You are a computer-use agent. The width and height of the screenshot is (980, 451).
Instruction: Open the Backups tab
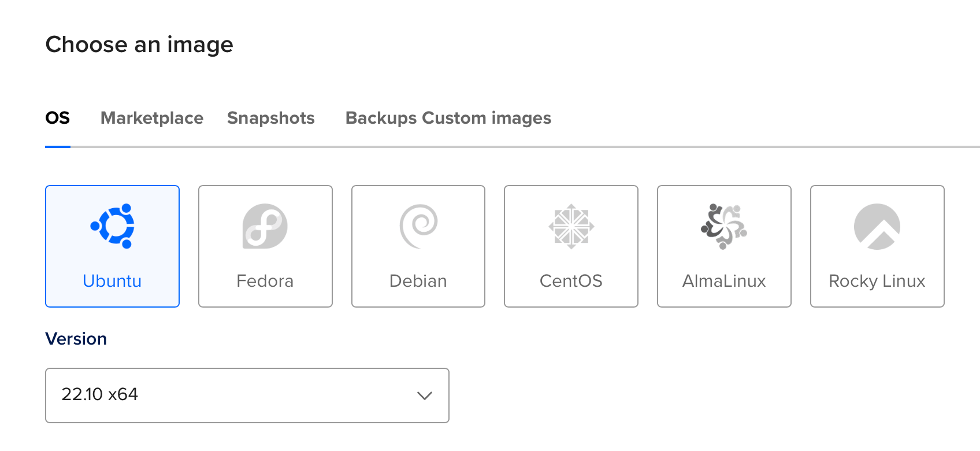click(381, 118)
